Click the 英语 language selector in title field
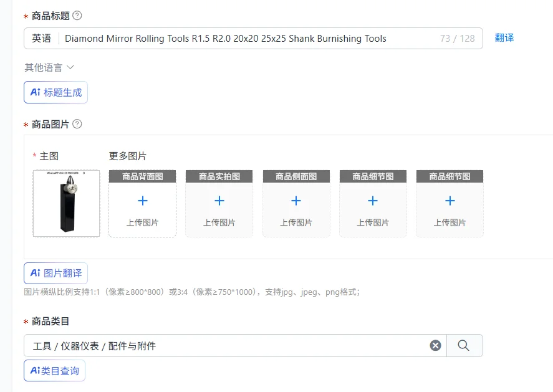Image resolution: width=553 pixels, height=392 pixels. [x=41, y=38]
